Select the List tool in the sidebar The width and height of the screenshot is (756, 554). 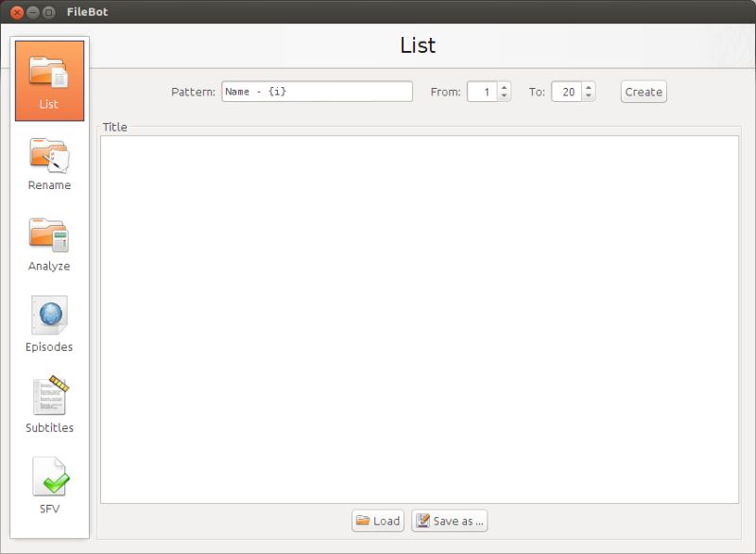50,80
